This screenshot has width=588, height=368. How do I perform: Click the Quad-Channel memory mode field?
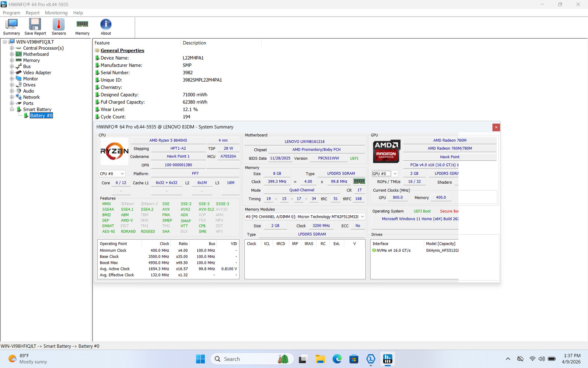pos(302,190)
